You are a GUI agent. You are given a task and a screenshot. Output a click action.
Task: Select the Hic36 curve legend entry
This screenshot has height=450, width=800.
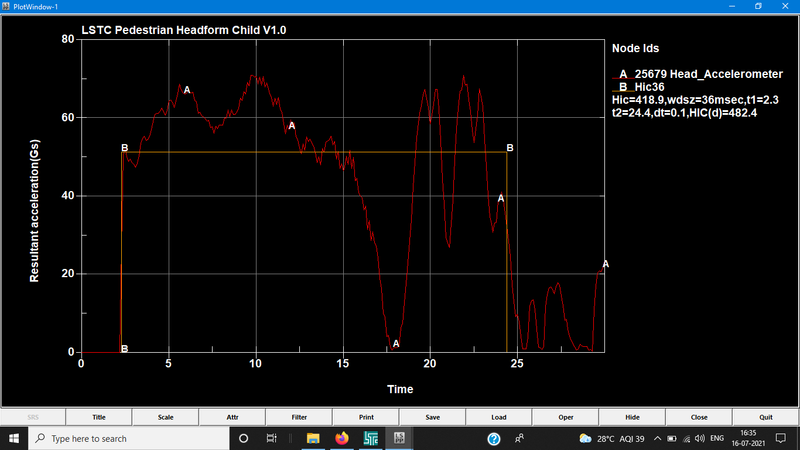[650, 87]
